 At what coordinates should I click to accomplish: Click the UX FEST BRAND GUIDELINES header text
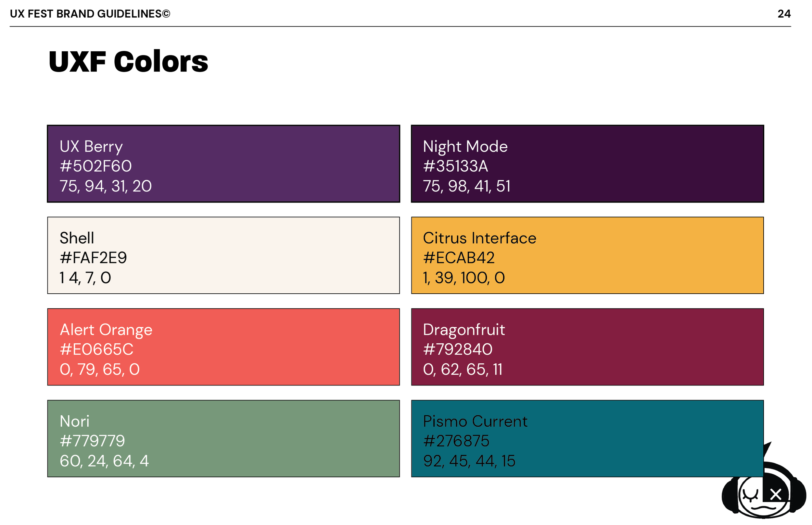(x=90, y=14)
